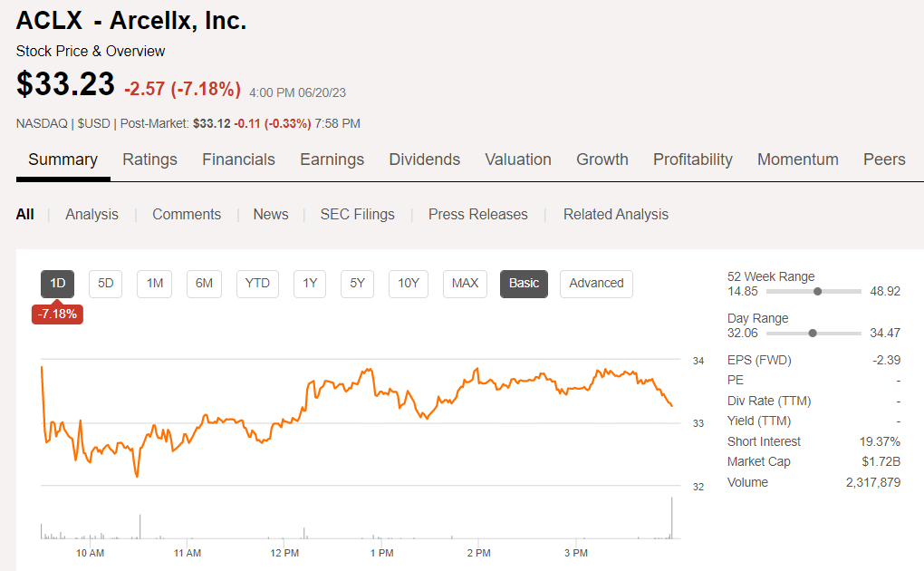Image resolution: width=924 pixels, height=571 pixels.
Task: Open the Ratings tab
Action: (149, 160)
